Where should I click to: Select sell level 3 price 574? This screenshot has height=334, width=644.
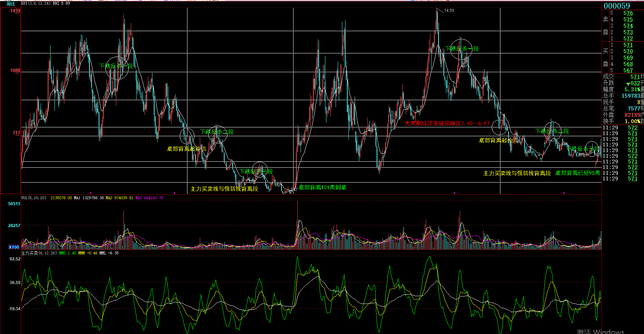click(628, 26)
